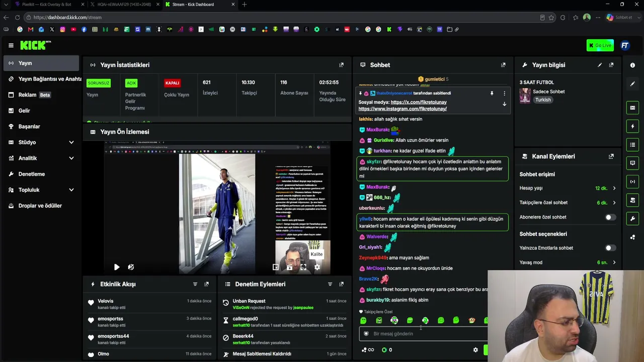The height and width of the screenshot is (362, 644).
Task: Filter the Denetim Eylemleri list
Action: 330,284
